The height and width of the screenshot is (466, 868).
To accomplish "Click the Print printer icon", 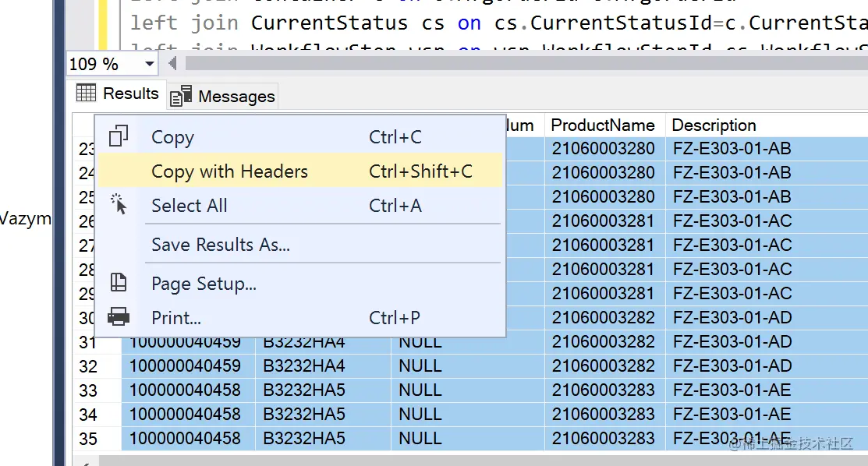I will tap(119, 317).
